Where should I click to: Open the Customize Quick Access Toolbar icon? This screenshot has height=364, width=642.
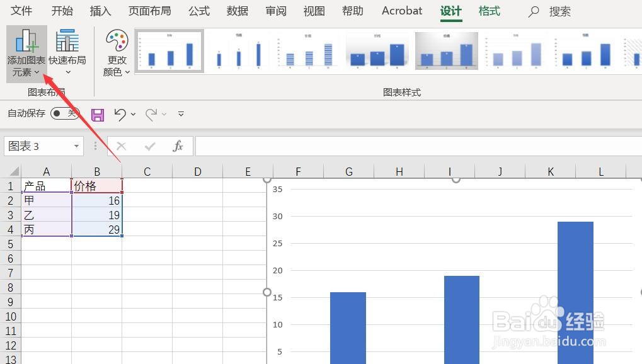181,114
